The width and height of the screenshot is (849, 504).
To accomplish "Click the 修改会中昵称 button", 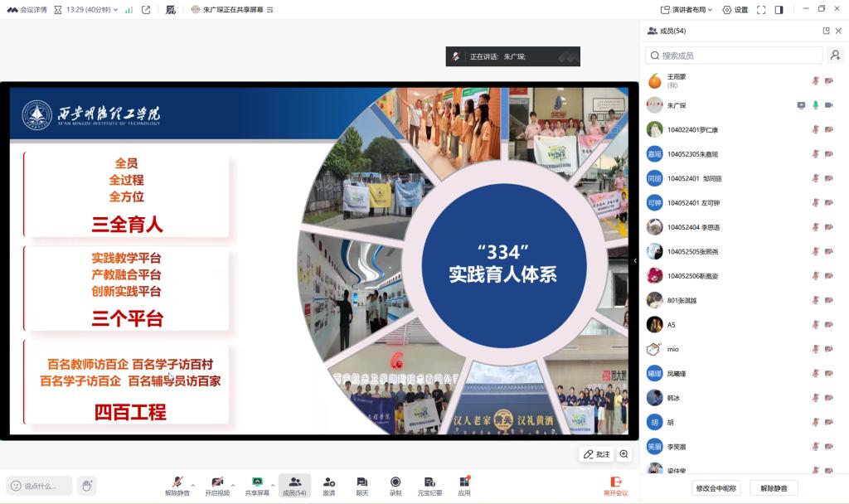I will 716,488.
